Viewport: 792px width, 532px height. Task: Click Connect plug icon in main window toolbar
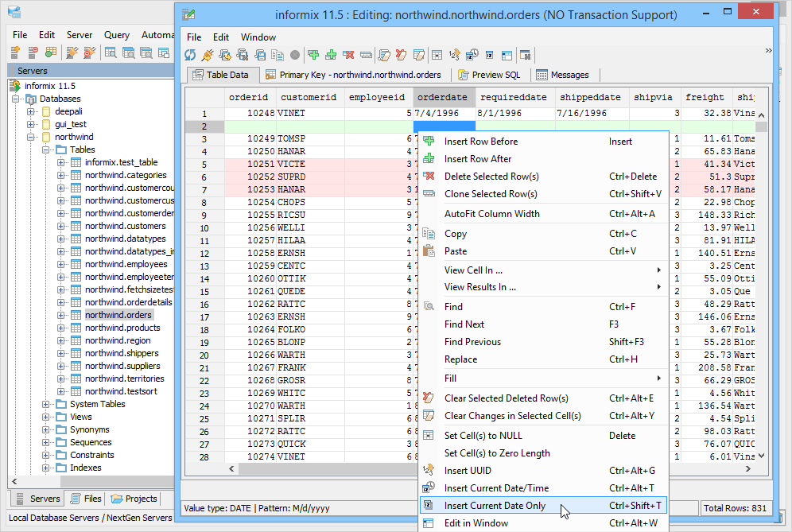pyautogui.click(x=72, y=52)
